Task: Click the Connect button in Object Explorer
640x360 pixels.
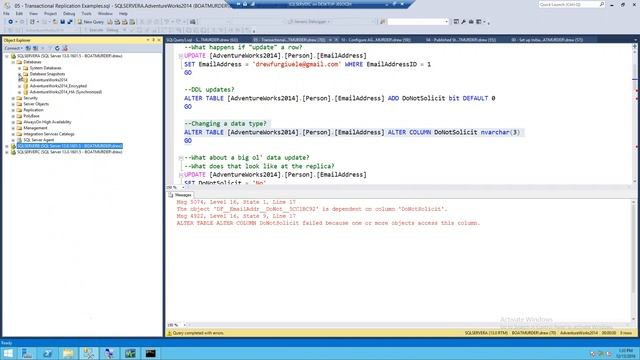Action: point(13,48)
